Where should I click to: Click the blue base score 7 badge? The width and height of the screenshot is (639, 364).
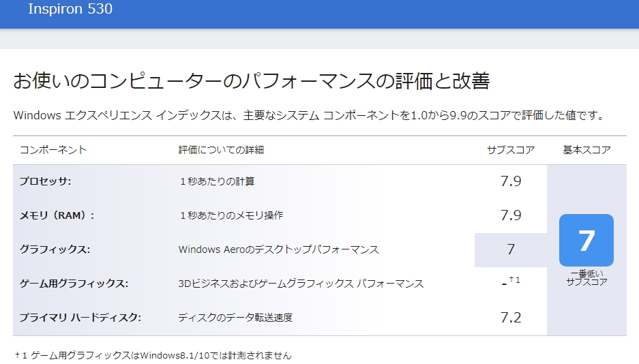pyautogui.click(x=586, y=240)
